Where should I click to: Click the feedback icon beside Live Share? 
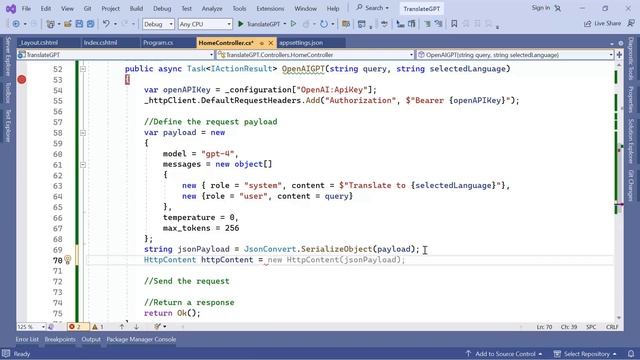pyautogui.click(x=631, y=24)
